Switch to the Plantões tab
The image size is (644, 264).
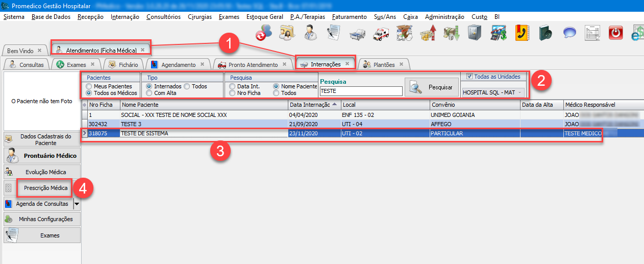(x=383, y=64)
